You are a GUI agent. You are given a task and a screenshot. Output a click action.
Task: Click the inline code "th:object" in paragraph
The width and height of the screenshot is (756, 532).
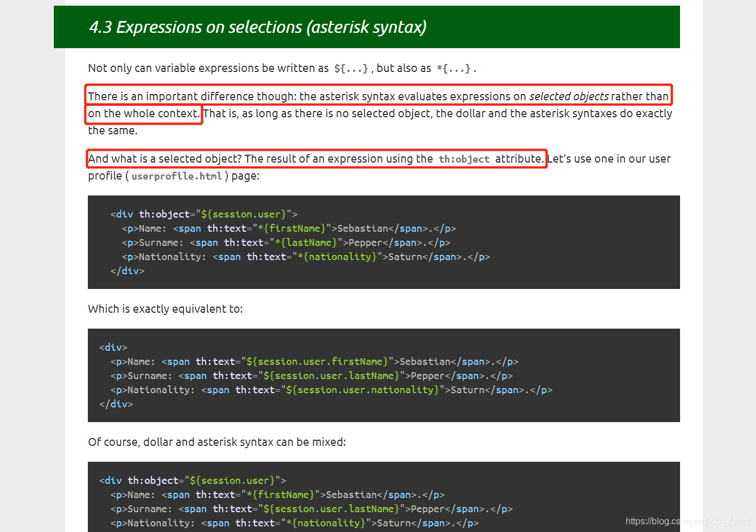point(464,159)
